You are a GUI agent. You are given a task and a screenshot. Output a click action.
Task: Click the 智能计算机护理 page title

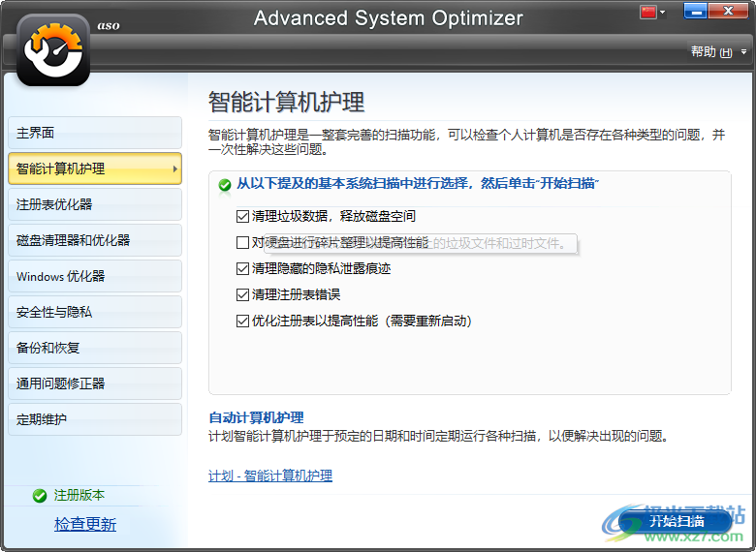tap(286, 102)
